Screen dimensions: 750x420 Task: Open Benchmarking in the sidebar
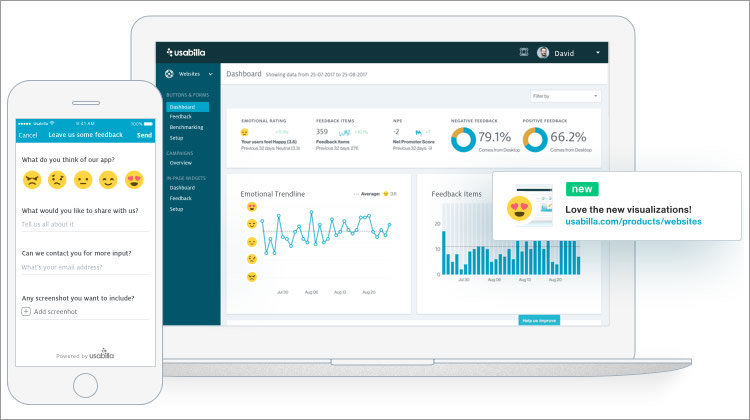(x=185, y=127)
